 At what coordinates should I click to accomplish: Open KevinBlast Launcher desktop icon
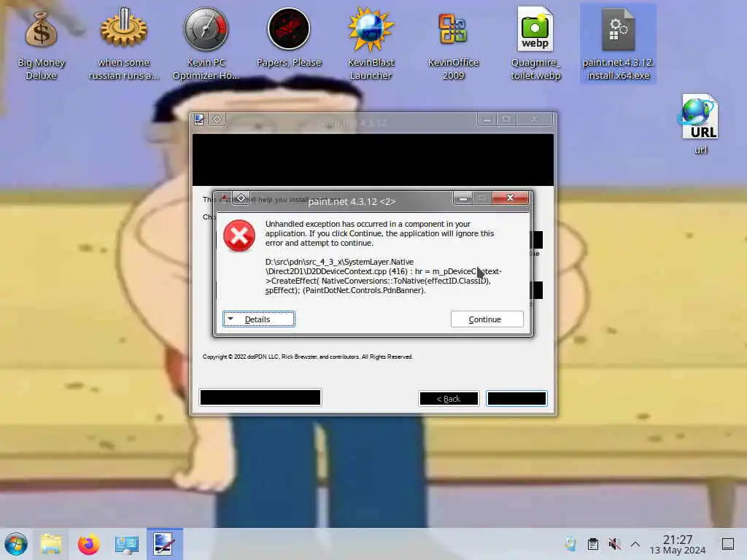pos(371,44)
